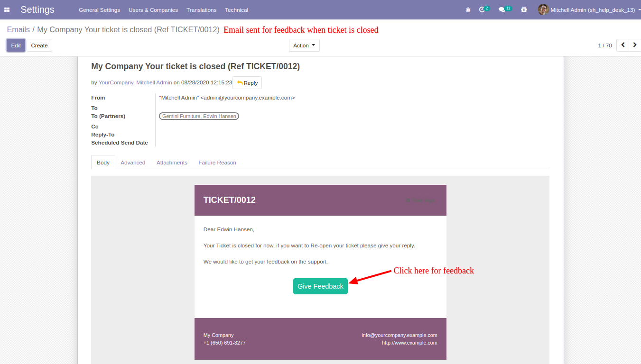
Task: Click the Edit button
Action: click(16, 45)
